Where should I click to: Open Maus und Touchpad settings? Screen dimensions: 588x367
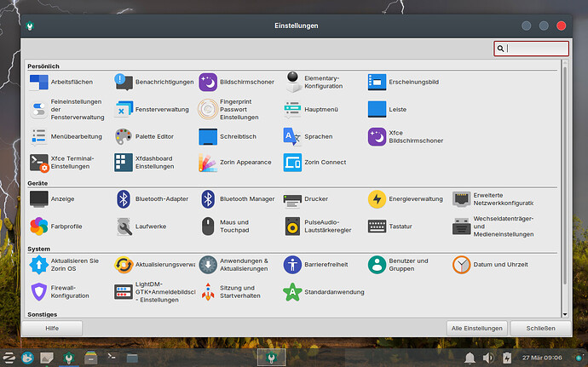point(224,227)
